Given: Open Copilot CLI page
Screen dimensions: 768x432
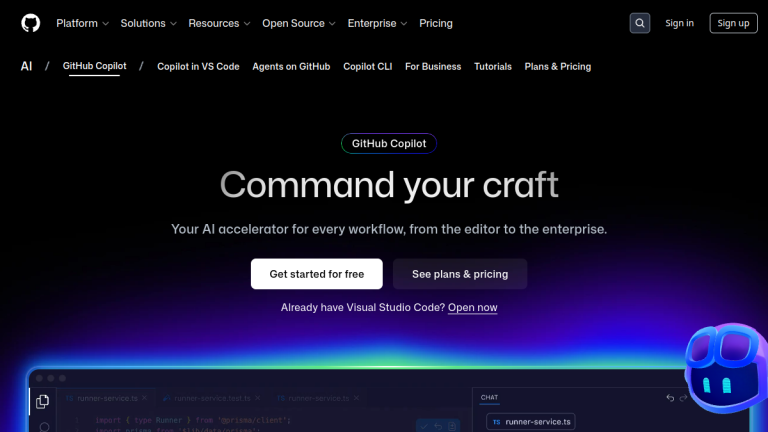Looking at the screenshot, I should tap(367, 67).
